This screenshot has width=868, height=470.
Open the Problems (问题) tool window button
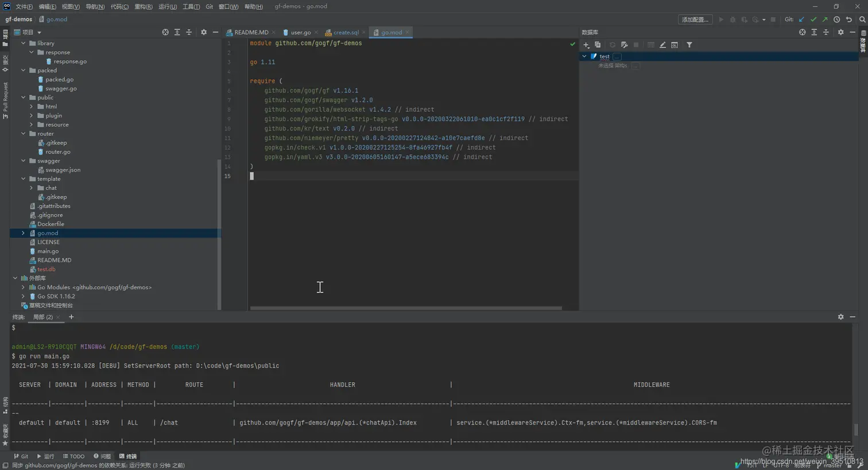coord(102,456)
